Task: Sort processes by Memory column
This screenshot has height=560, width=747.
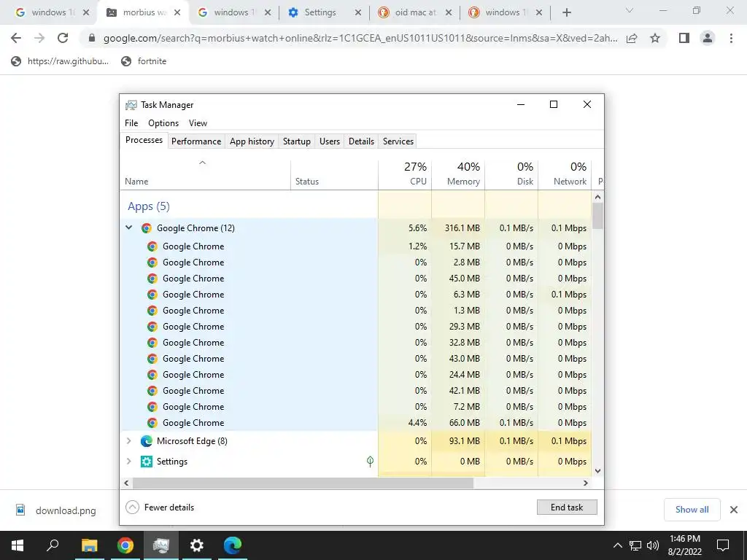Action: pos(458,174)
